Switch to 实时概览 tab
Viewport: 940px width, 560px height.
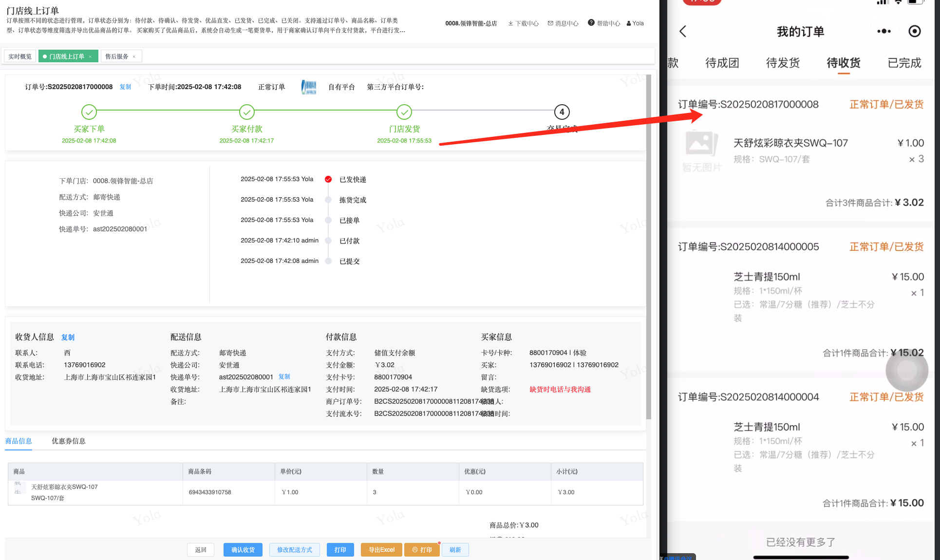(x=20, y=56)
